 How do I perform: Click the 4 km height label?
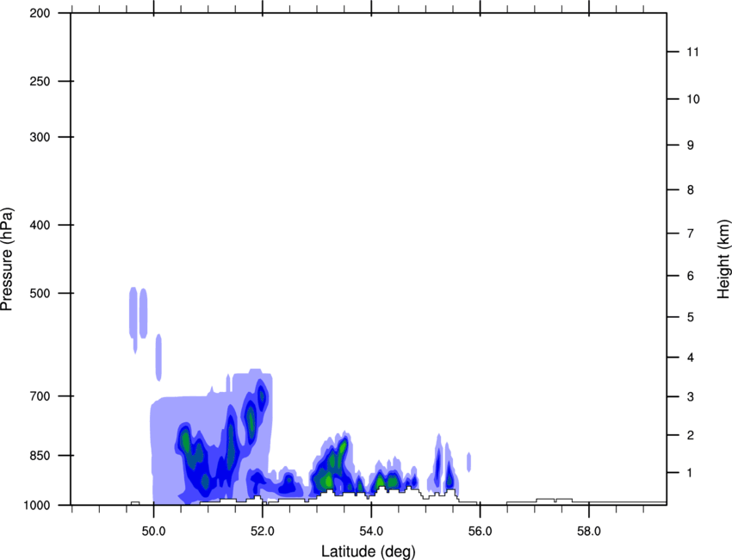[691, 358]
